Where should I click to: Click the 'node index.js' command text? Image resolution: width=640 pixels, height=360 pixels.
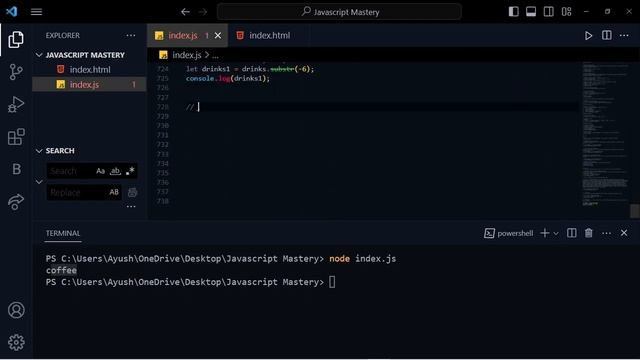[362, 259]
